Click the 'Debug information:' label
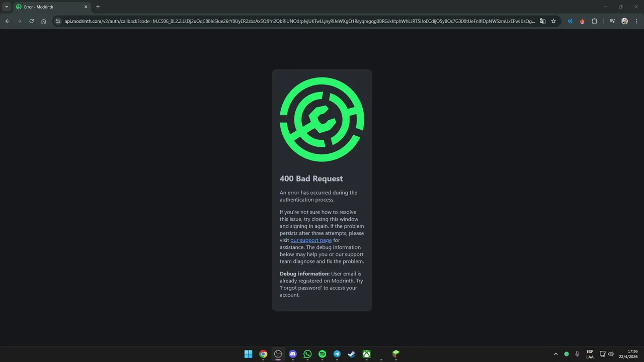 pos(305,274)
